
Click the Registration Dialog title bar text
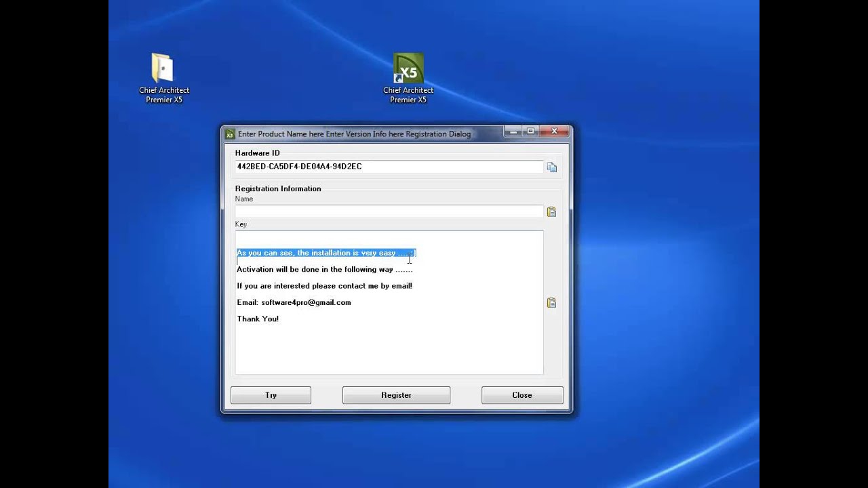[x=354, y=134]
